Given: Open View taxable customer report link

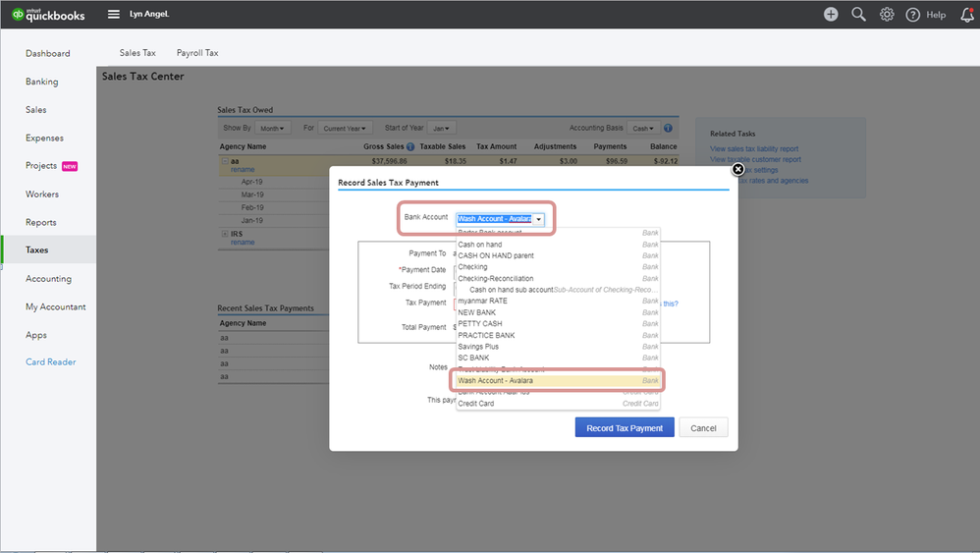Looking at the screenshot, I should (x=755, y=159).
